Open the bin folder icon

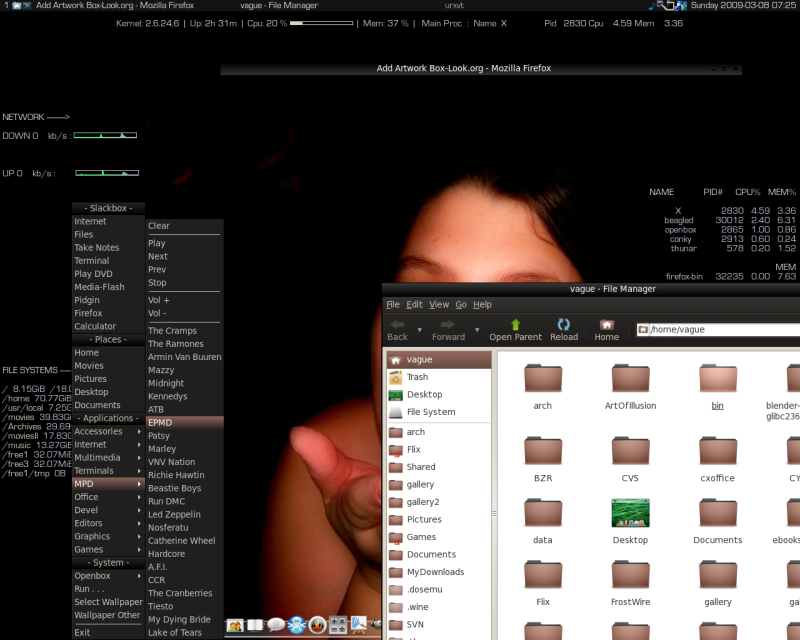pos(718,378)
